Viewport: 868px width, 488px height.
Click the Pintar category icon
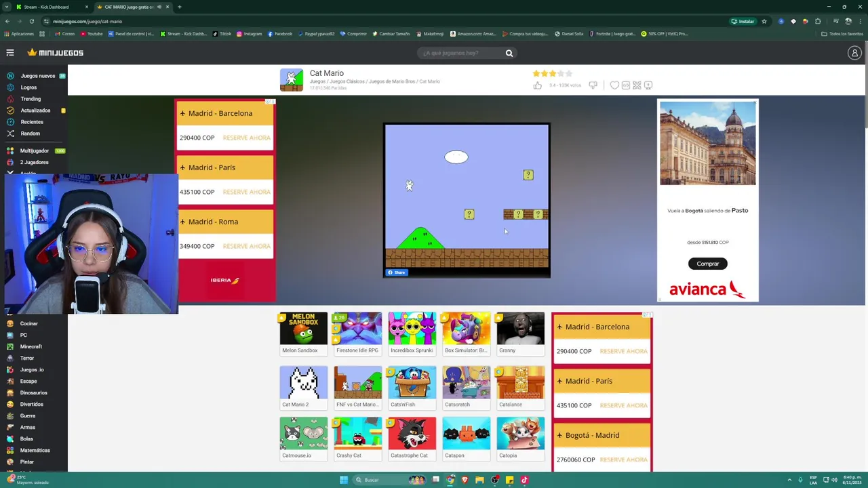(10, 462)
